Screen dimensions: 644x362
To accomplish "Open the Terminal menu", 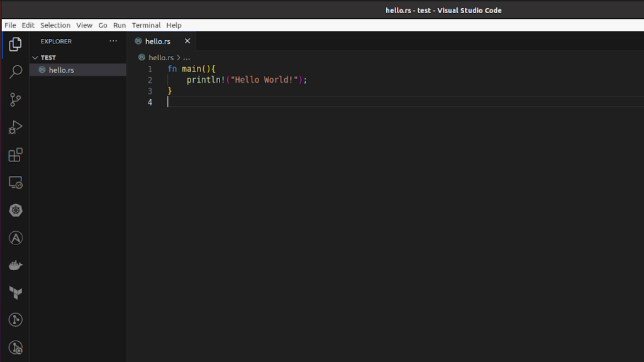I will click(146, 25).
